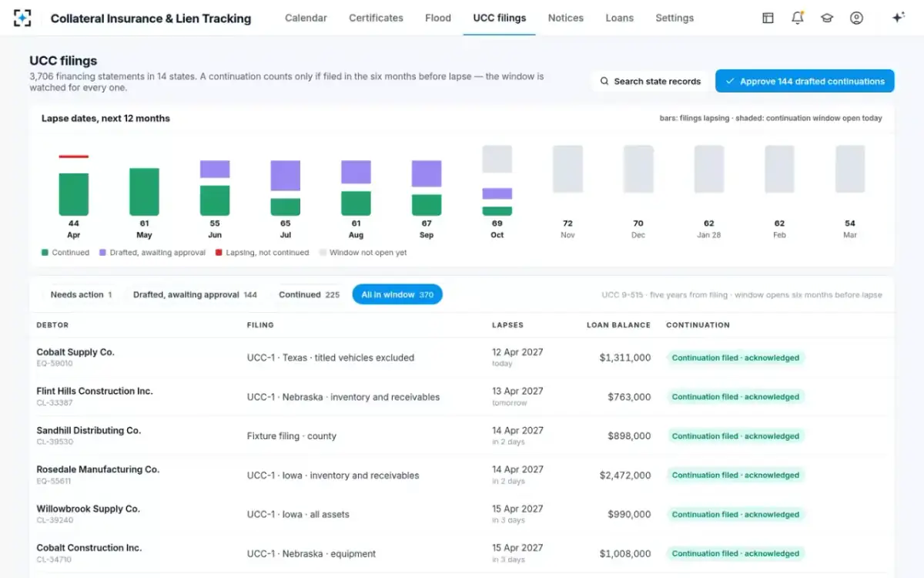Select the October gray bar segment
This screenshot has height=578, width=924.
(x=497, y=159)
